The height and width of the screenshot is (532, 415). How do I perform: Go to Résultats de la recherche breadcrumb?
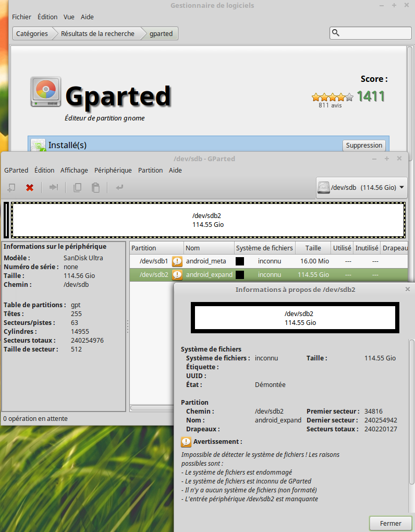click(97, 33)
